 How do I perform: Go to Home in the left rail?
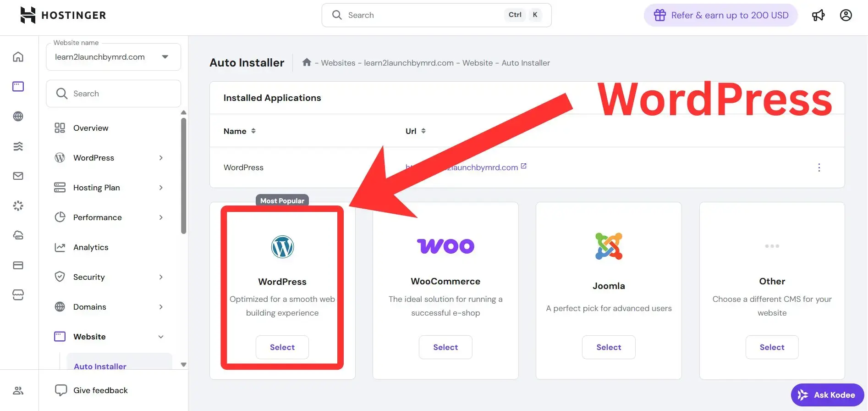tap(18, 56)
